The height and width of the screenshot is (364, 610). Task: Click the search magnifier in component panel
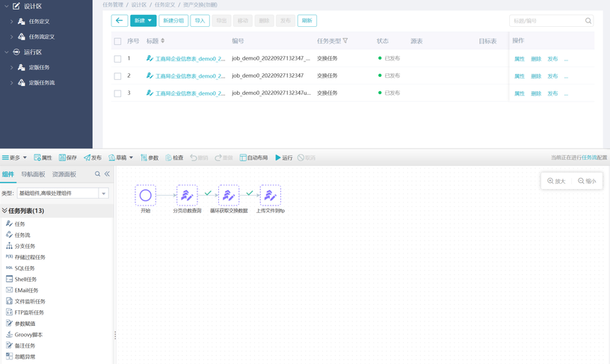tap(97, 174)
